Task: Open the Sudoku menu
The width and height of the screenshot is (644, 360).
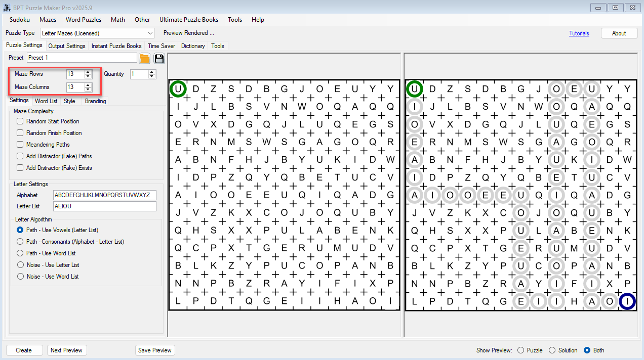Action: point(20,20)
